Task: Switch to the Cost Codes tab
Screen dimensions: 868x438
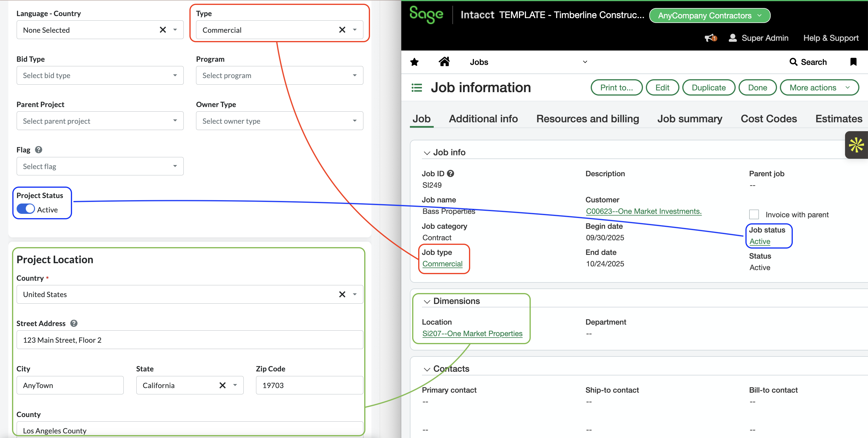Action: tap(769, 119)
